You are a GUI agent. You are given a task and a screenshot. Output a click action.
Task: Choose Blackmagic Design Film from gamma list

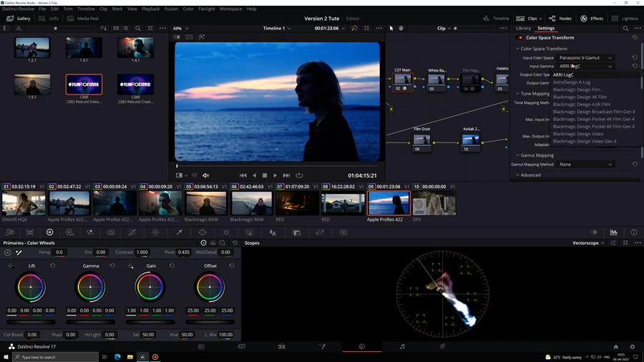(576, 89)
